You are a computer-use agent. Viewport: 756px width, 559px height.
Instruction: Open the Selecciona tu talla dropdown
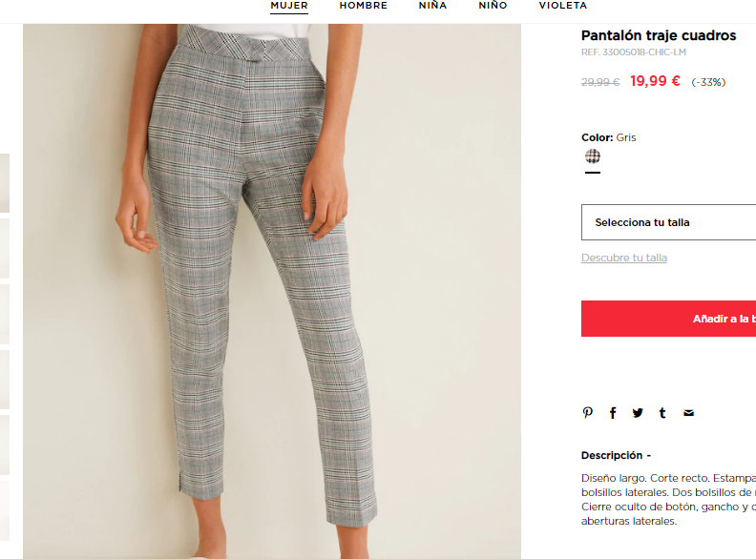[668, 222]
